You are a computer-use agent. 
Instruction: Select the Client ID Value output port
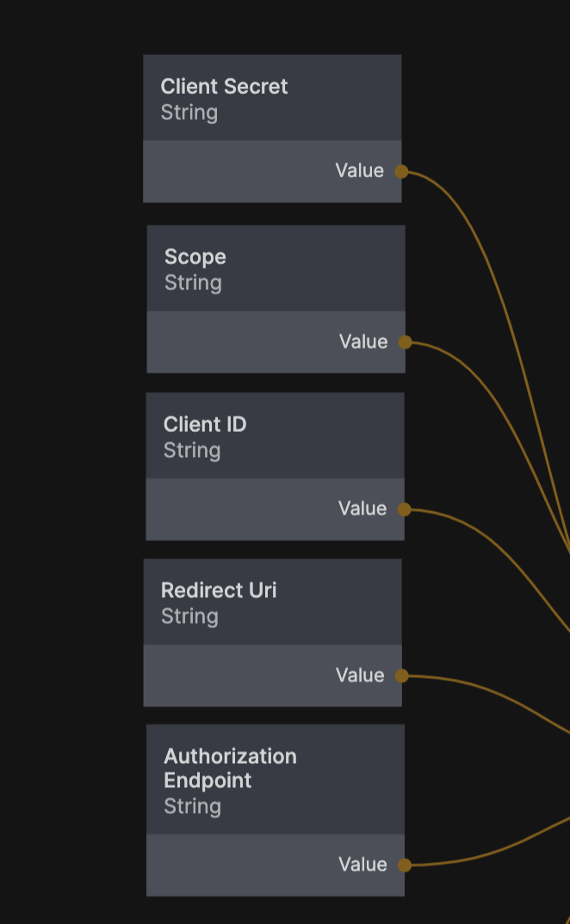(x=404, y=509)
